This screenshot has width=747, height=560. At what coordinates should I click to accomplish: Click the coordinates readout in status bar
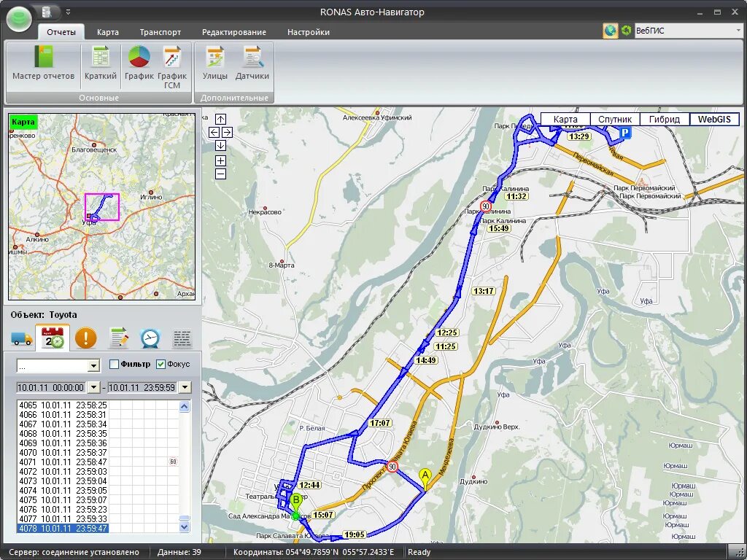click(314, 552)
